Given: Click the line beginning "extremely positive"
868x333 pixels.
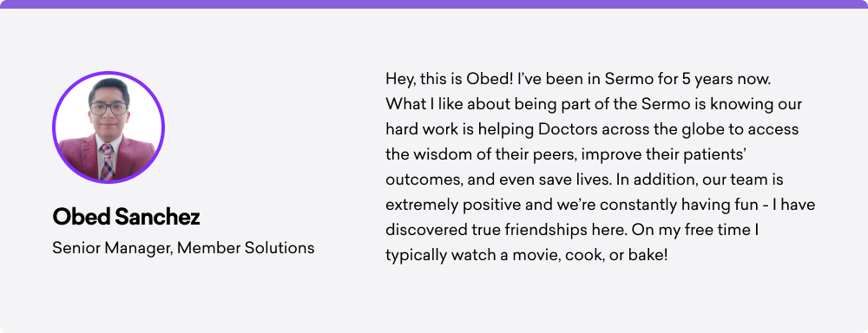Looking at the screenshot, I should click(x=601, y=205).
